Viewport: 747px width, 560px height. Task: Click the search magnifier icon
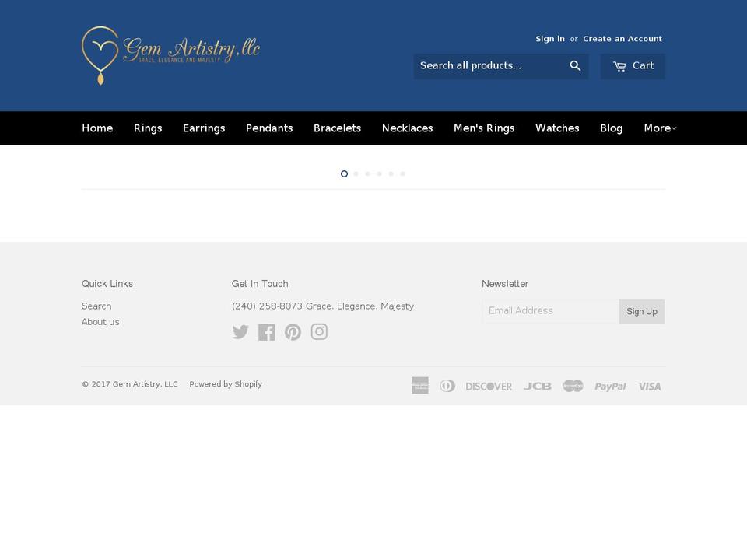[575, 65]
